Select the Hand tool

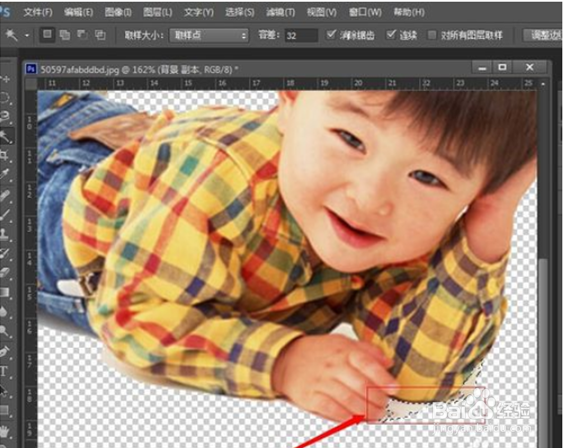5,430
